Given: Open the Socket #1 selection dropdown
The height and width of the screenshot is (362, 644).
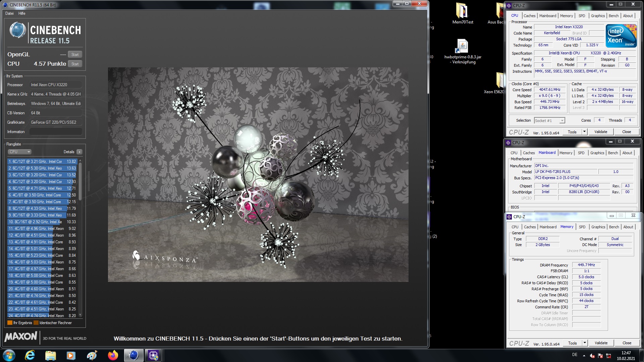Looking at the screenshot, I should pos(549,121).
